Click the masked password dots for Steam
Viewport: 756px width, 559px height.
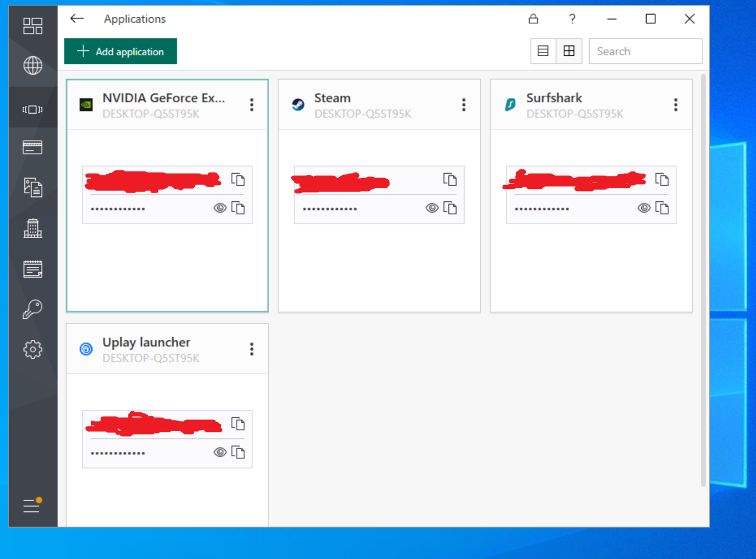330,209
